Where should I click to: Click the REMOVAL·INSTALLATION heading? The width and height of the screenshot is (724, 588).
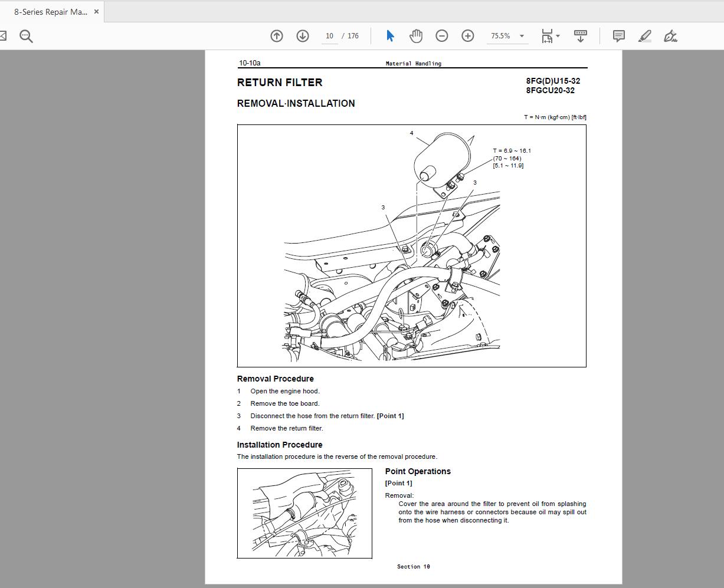pos(296,103)
